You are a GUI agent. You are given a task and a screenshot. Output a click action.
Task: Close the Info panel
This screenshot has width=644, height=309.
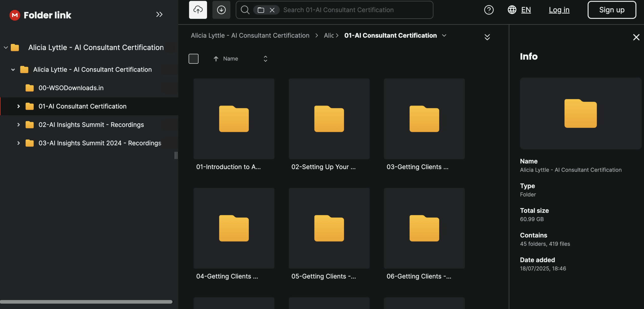(636, 37)
